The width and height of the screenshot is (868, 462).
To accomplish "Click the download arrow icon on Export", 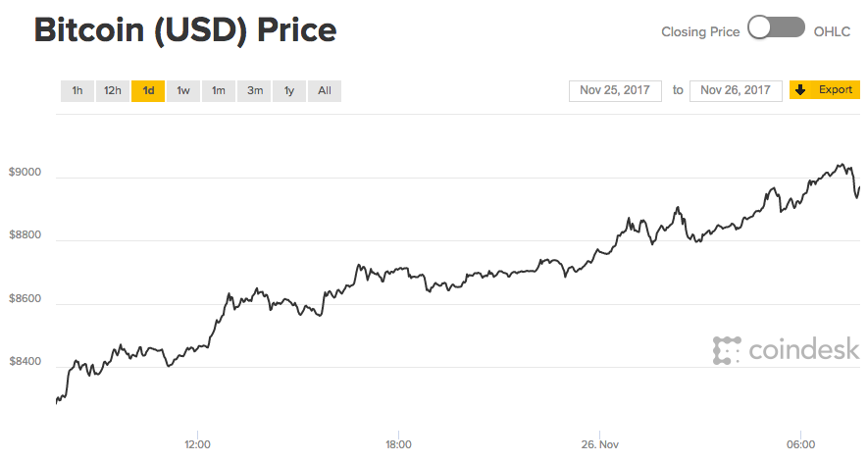I will click(800, 90).
